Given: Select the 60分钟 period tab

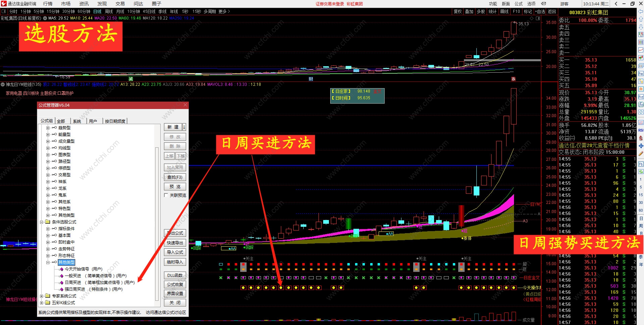Looking at the screenshot, I should pyautogui.click(x=84, y=11).
